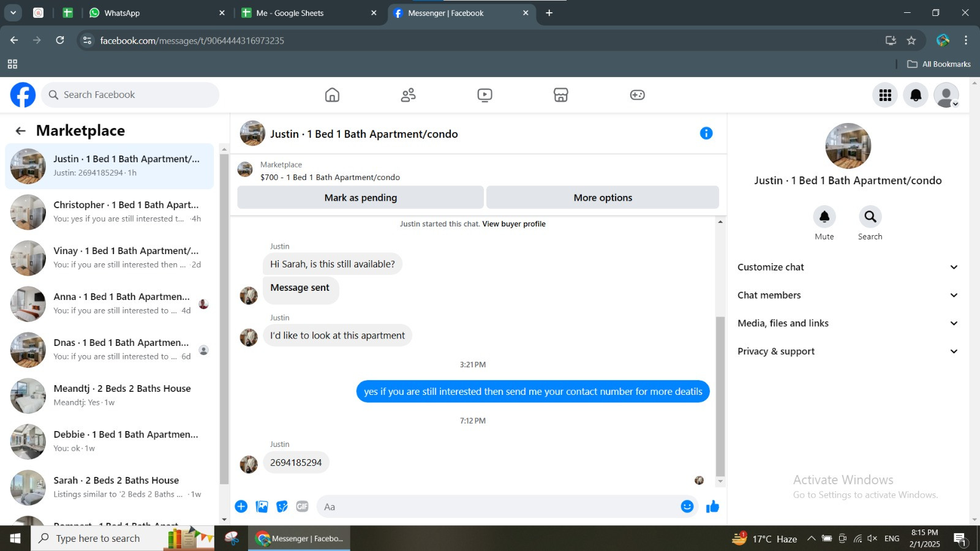Go to the Home feed icon
The height and width of the screenshot is (551, 980).
pos(332,95)
